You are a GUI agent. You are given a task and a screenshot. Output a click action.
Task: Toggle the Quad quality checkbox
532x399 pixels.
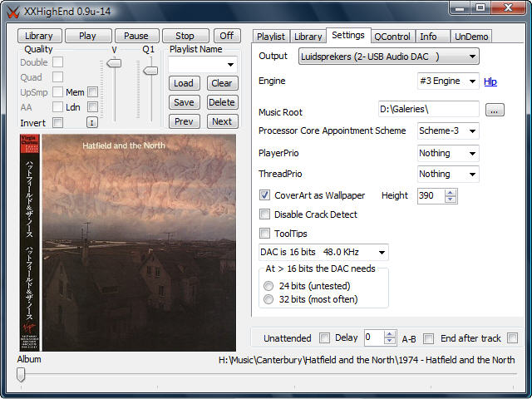57,77
